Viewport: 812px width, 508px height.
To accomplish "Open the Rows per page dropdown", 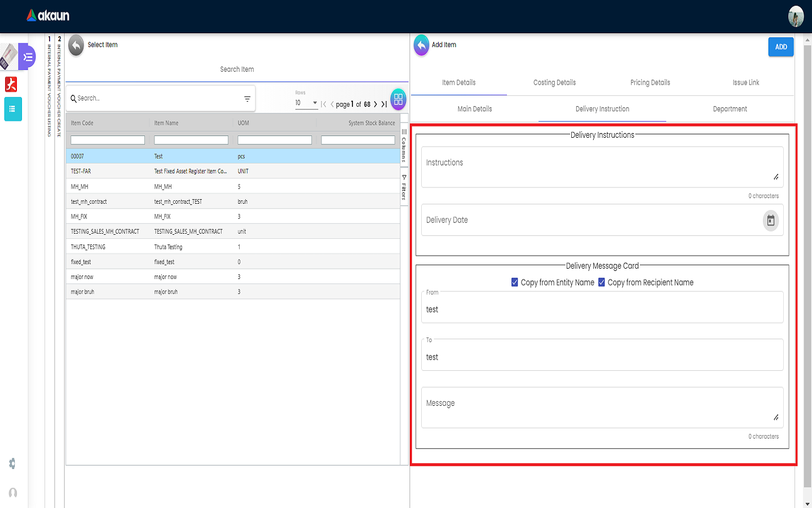I will (x=306, y=103).
